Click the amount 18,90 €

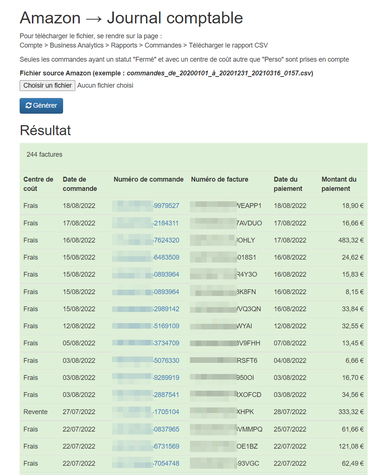353,206
